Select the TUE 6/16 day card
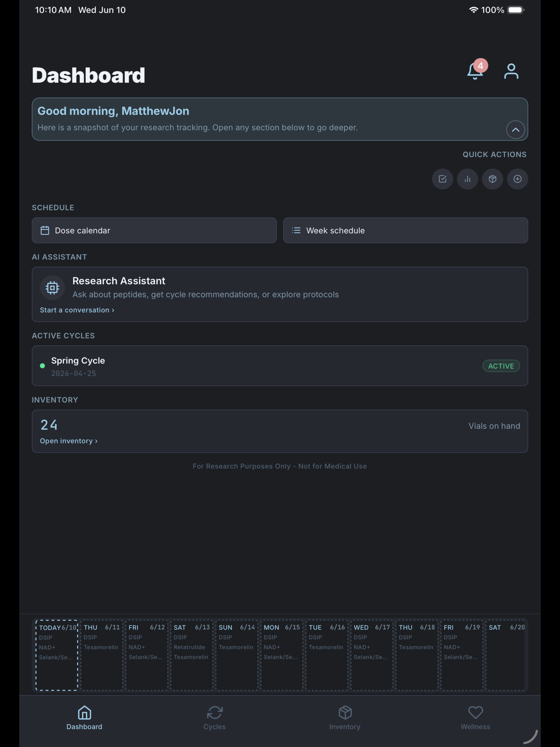 (327, 655)
